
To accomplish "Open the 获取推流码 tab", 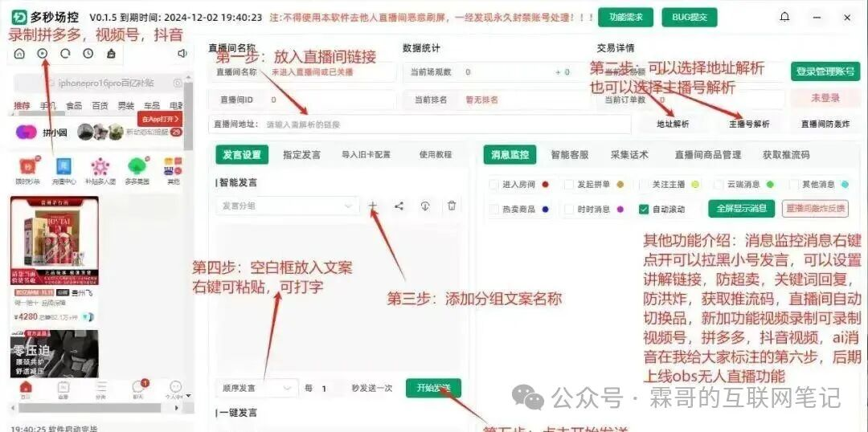I will [786, 155].
